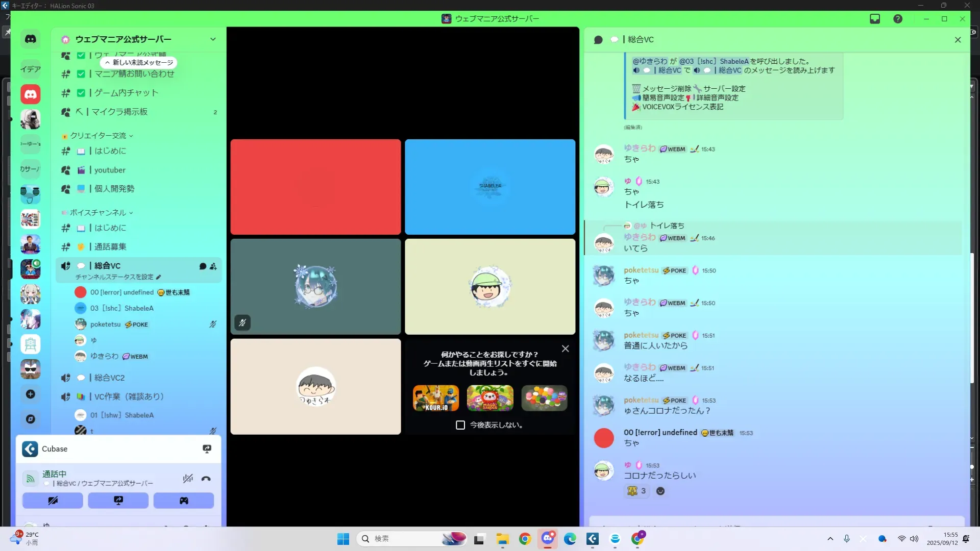Expand ウェブマニア公式サーバー server dropdown
Screen dimensions: 980x551
coord(213,39)
